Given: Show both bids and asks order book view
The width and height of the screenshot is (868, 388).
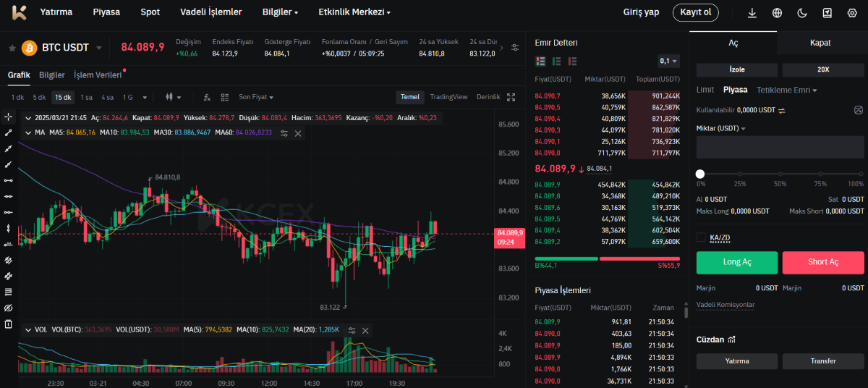Looking at the screenshot, I should (540, 62).
